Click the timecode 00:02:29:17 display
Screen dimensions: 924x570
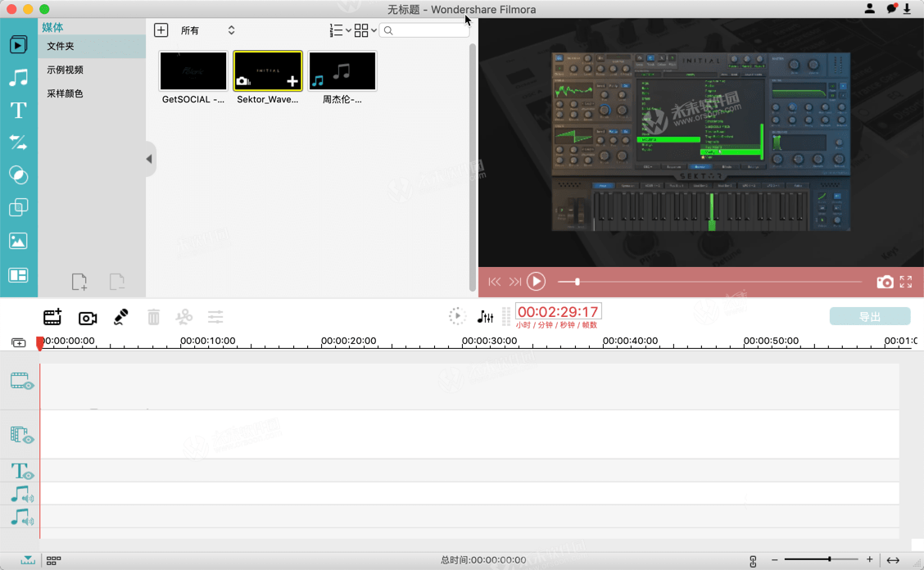(x=558, y=312)
